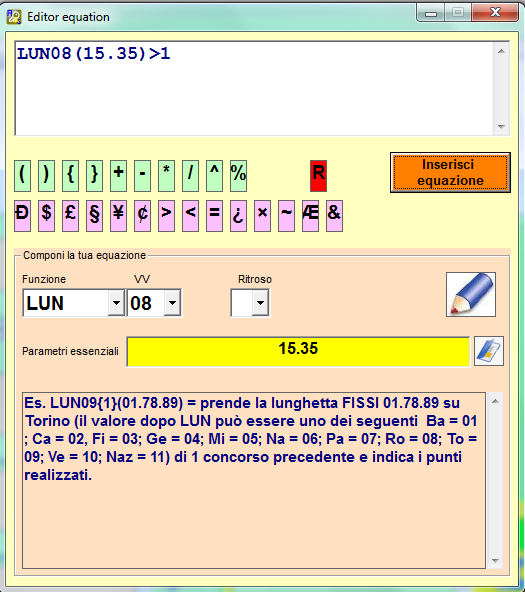Open the parameters folder icon button

tap(489, 351)
